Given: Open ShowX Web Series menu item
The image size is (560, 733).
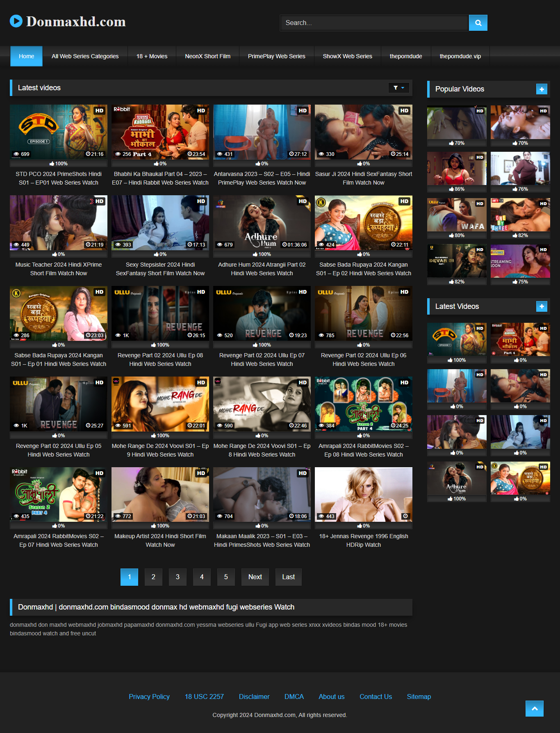Looking at the screenshot, I should click(x=347, y=56).
